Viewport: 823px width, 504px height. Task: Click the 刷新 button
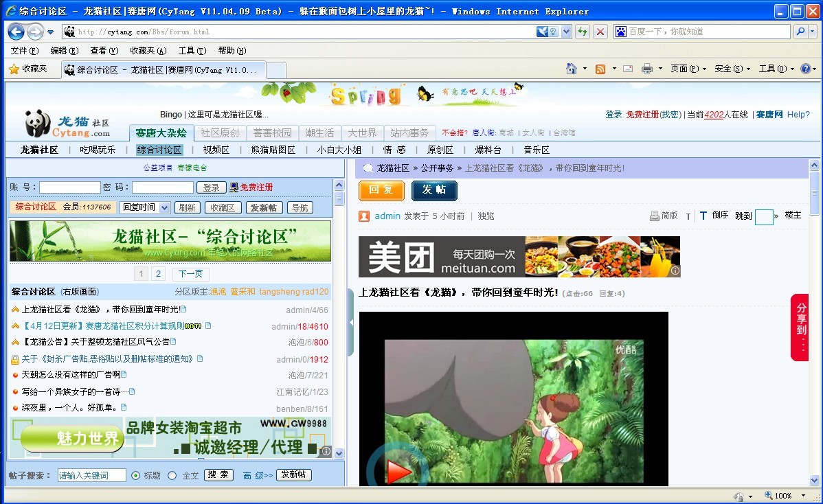(x=187, y=207)
